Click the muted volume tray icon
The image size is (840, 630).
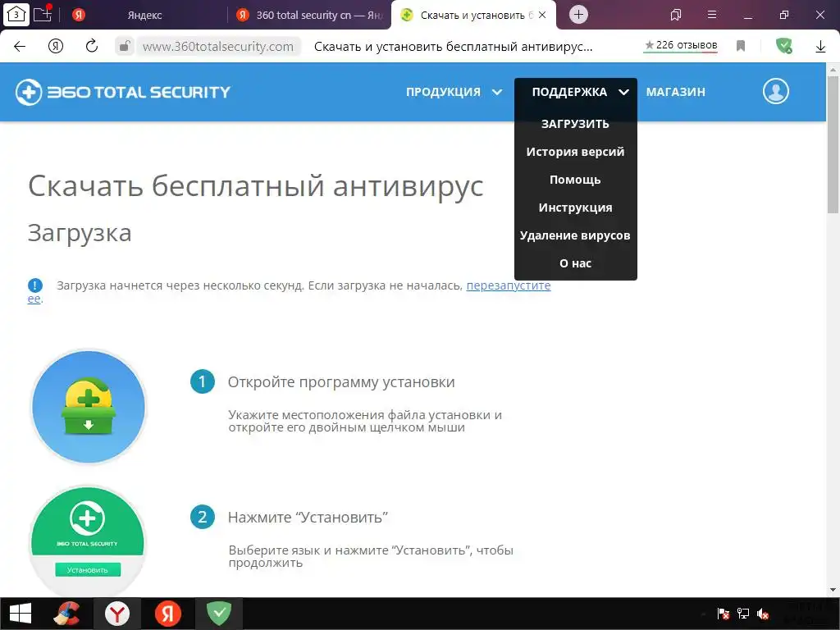[x=764, y=614]
